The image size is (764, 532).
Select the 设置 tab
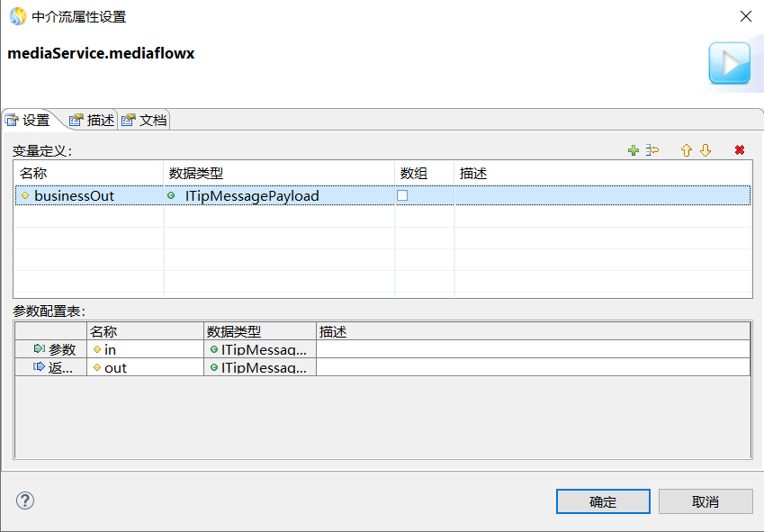pos(29,120)
